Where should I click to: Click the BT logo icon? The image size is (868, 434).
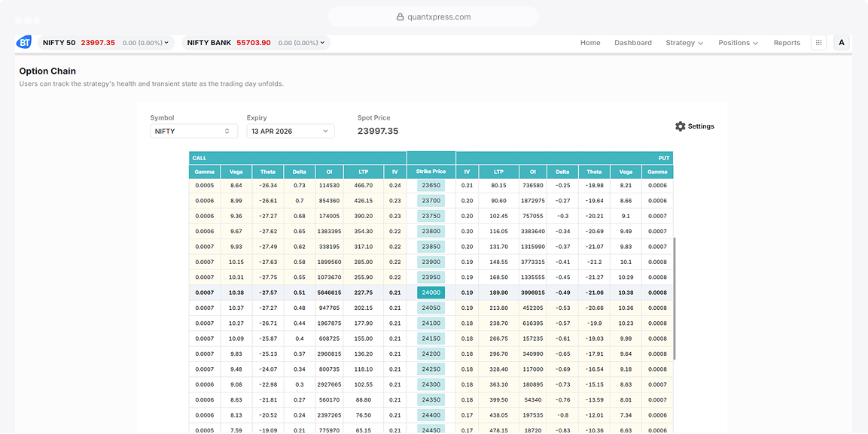[24, 43]
